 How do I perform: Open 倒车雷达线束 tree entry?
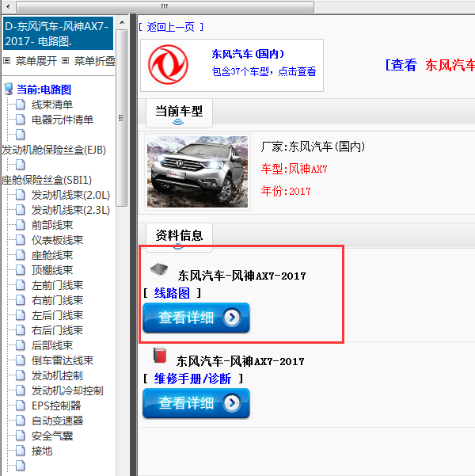pyautogui.click(x=63, y=360)
